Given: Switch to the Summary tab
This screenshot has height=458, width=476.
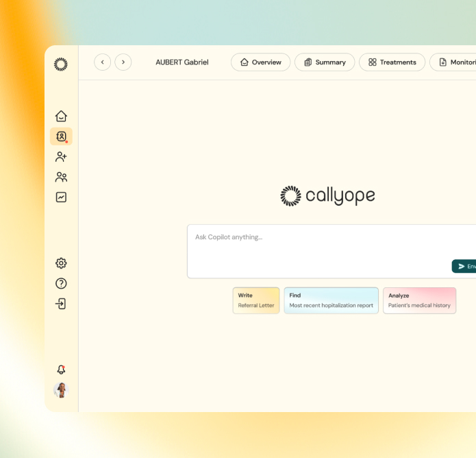Looking at the screenshot, I should [x=325, y=62].
